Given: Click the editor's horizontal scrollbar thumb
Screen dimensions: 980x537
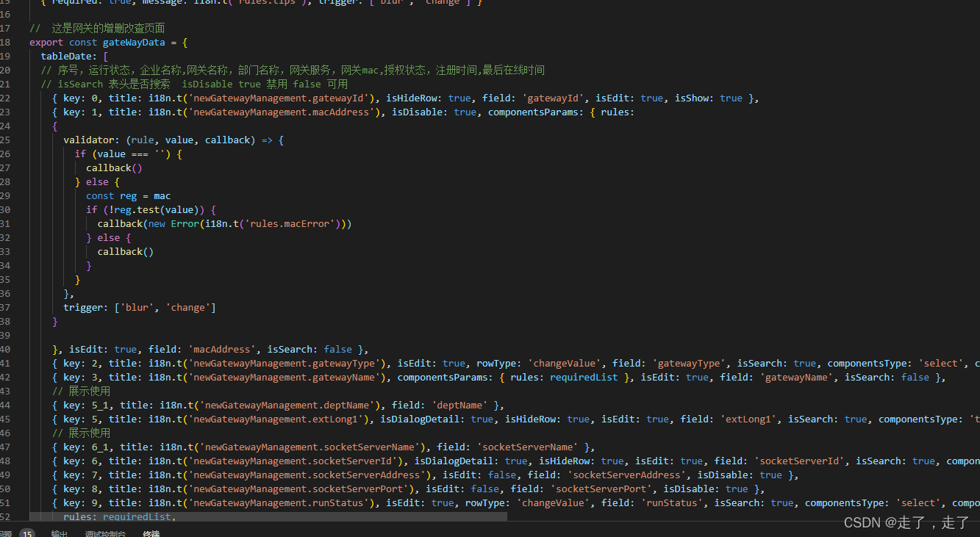Looking at the screenshot, I should (x=268, y=516).
